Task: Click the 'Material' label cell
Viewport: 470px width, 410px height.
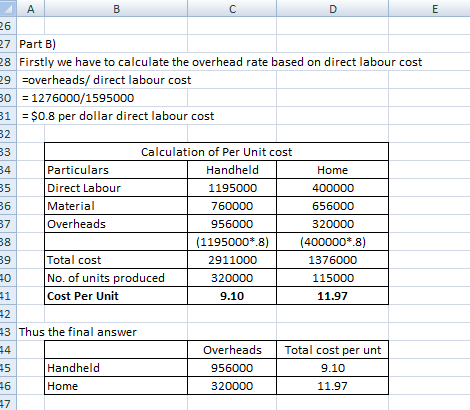Action: pyautogui.click(x=116, y=206)
